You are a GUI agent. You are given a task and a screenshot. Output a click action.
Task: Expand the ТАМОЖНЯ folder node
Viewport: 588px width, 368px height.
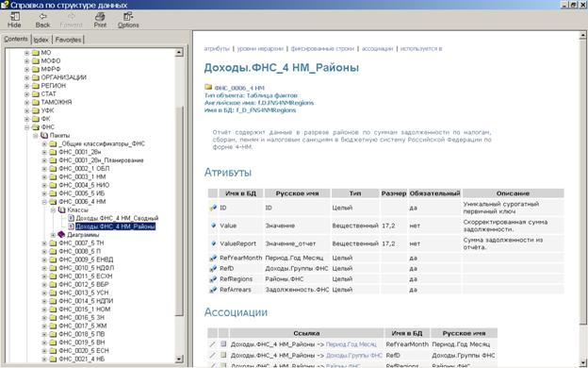[x=26, y=102]
